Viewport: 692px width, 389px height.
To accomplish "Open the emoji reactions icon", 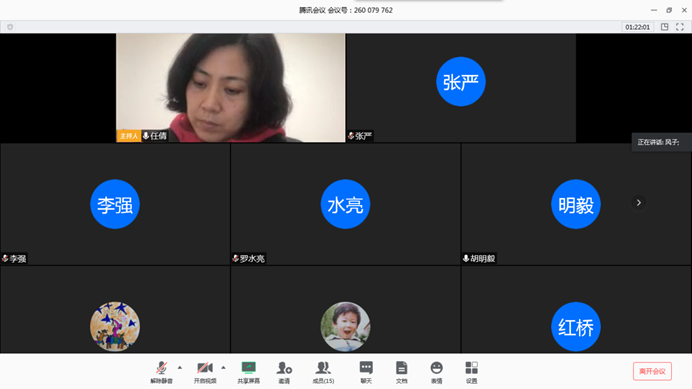I will coord(436,372).
